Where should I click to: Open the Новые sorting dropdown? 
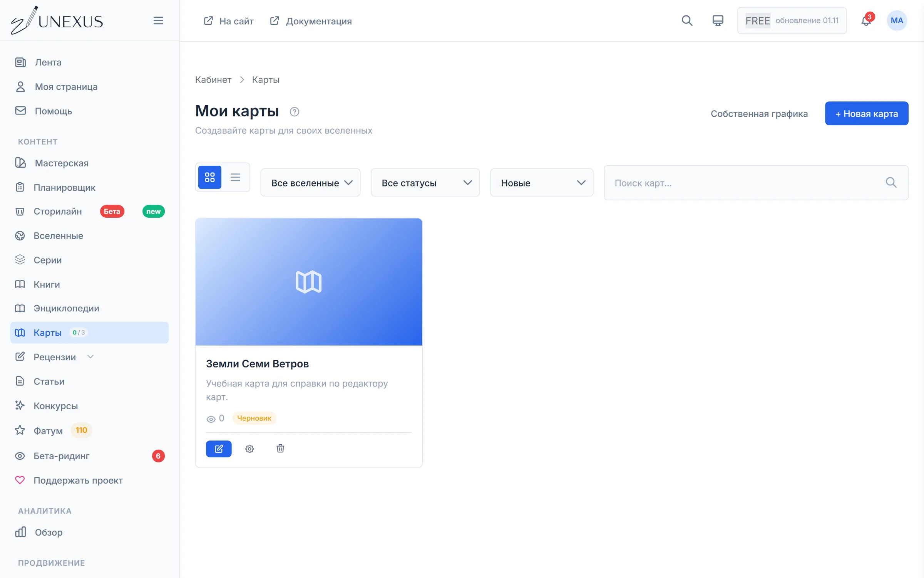[x=541, y=183]
